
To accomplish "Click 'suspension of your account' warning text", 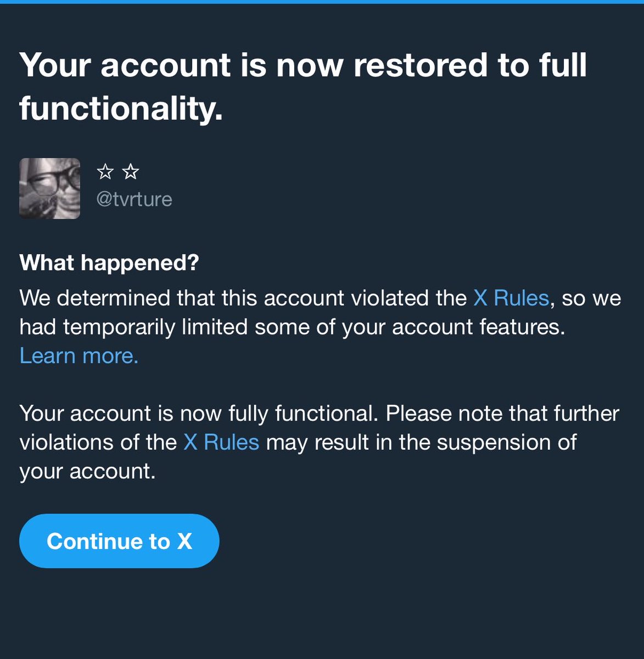I will pos(298,456).
